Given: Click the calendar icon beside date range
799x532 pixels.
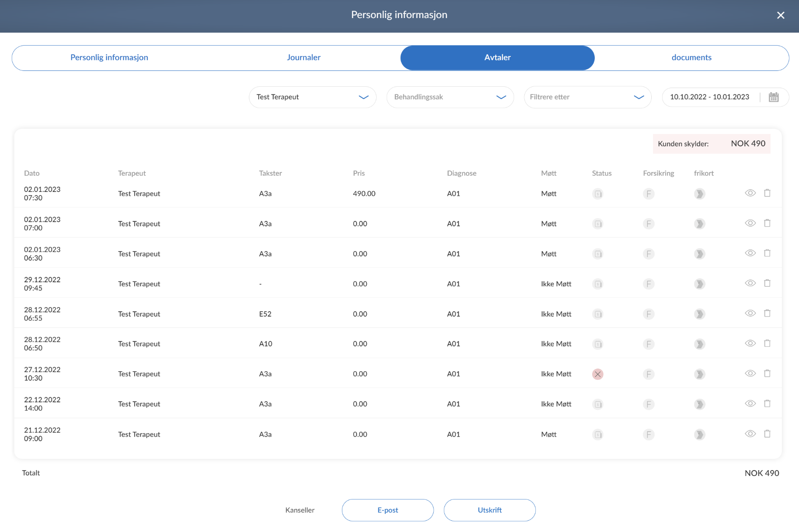Looking at the screenshot, I should pyautogui.click(x=773, y=97).
